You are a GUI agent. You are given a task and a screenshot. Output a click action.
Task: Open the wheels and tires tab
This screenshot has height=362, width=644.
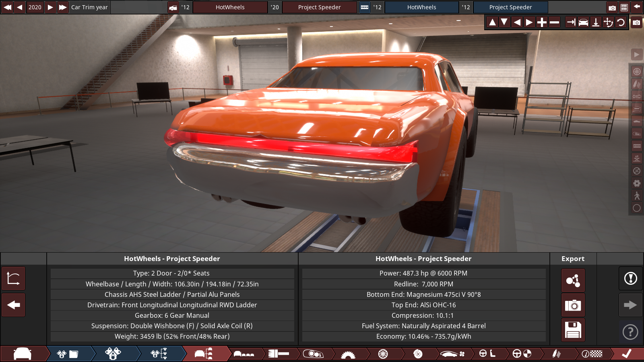[x=383, y=354]
